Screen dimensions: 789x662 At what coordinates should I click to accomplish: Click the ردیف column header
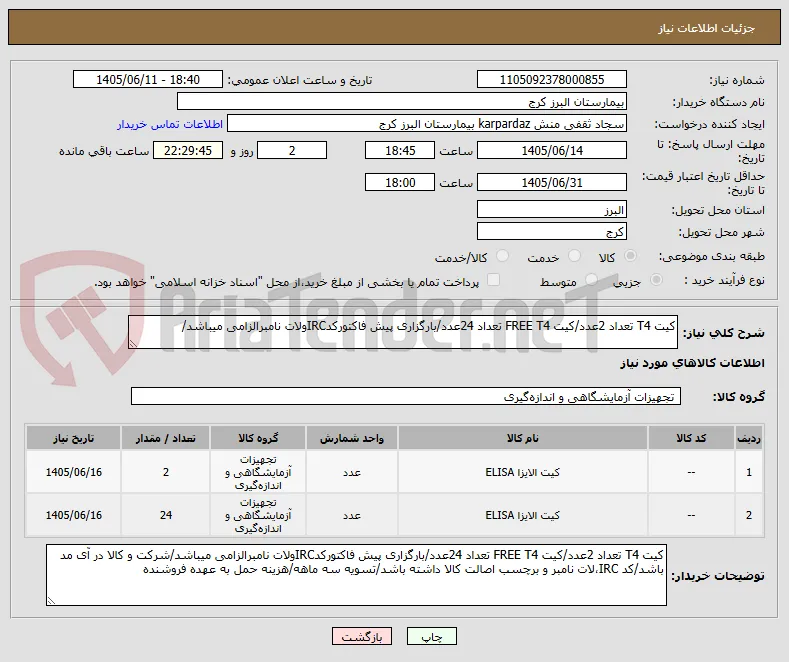click(749, 438)
